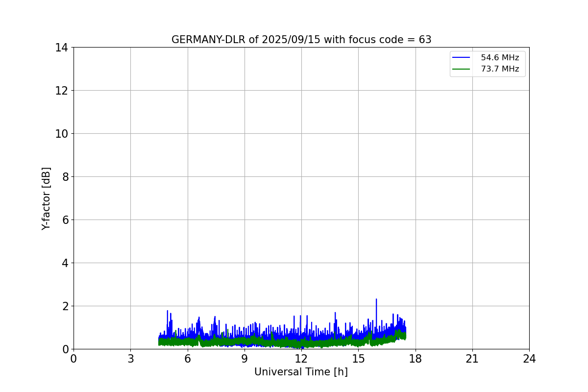Click the x-axis tick label 3
588x392 pixels.
pyautogui.click(x=130, y=359)
